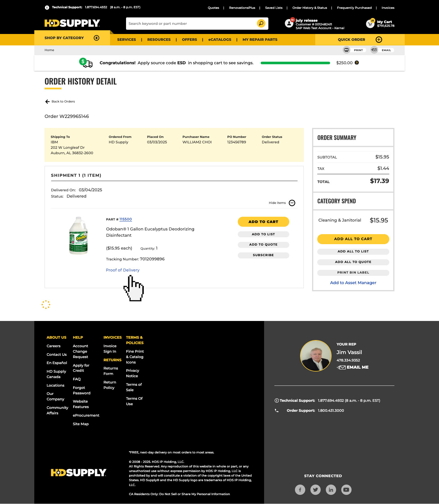Screen dimensions: 439x504
Task: Open the Careers footer link
Action: click(x=53, y=346)
